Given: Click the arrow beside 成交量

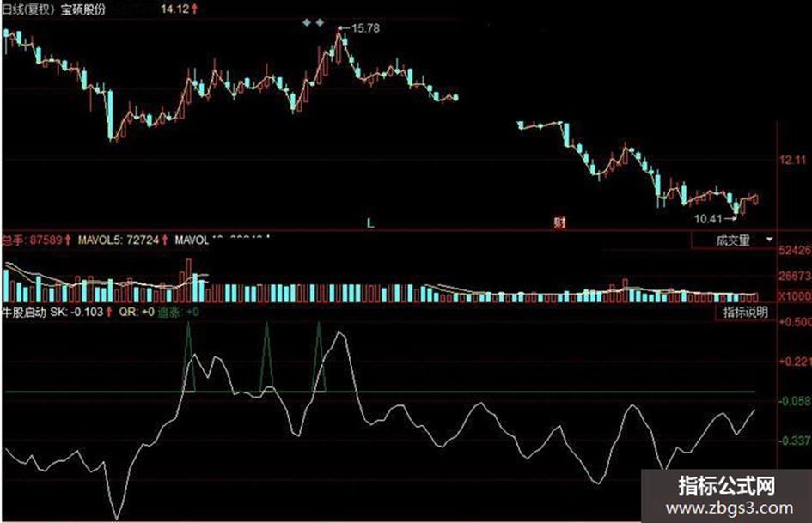Looking at the screenshot, I should point(769,240).
